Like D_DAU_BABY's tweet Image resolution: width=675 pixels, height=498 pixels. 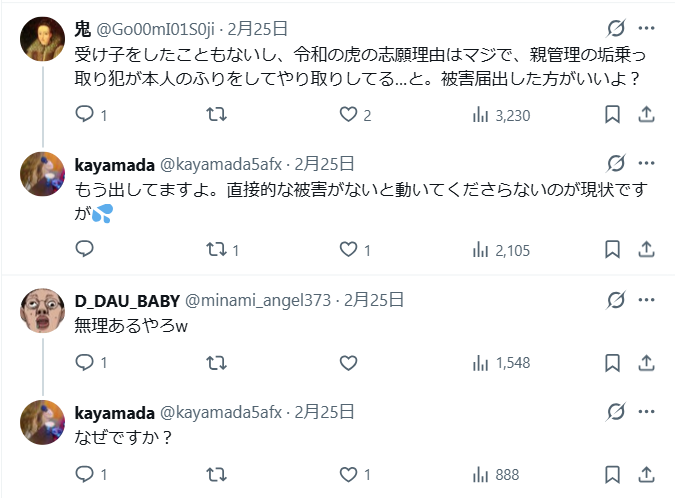(348, 363)
